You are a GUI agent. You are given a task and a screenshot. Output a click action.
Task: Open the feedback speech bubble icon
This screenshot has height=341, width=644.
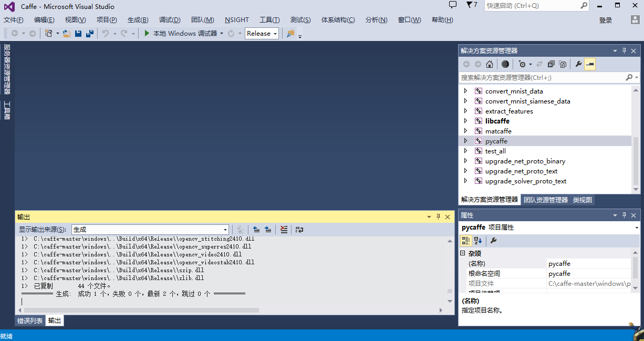[x=453, y=5]
